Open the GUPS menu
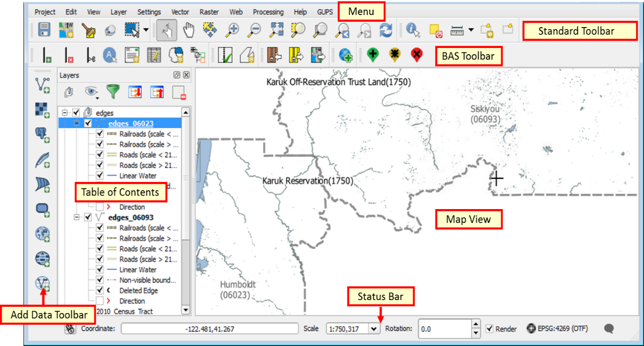This screenshot has width=644, height=346. coord(325,12)
